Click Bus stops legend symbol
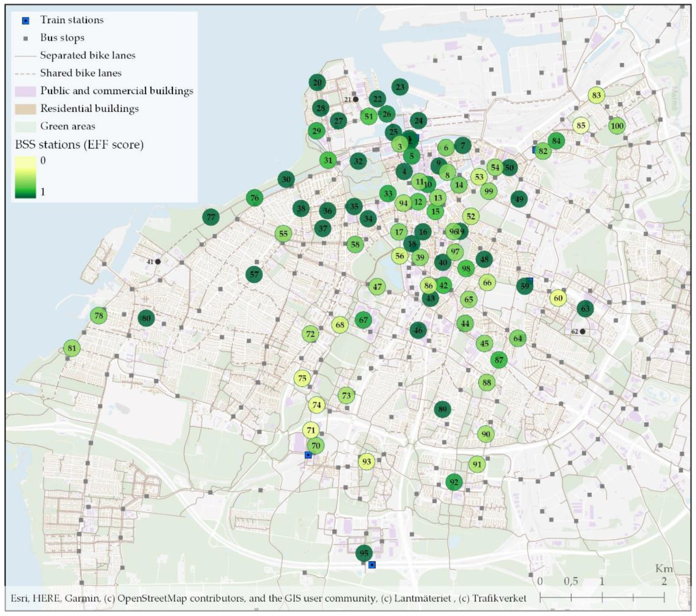 [x=25, y=39]
